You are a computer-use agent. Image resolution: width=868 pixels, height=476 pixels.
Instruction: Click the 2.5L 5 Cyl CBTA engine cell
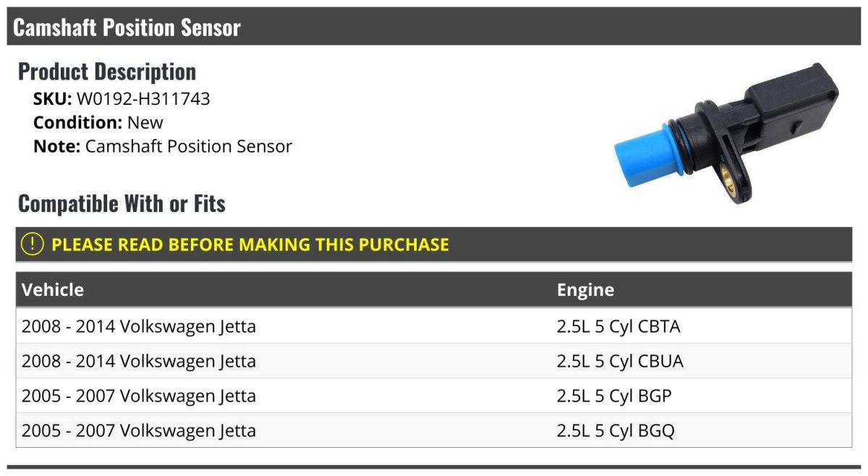[618, 327]
